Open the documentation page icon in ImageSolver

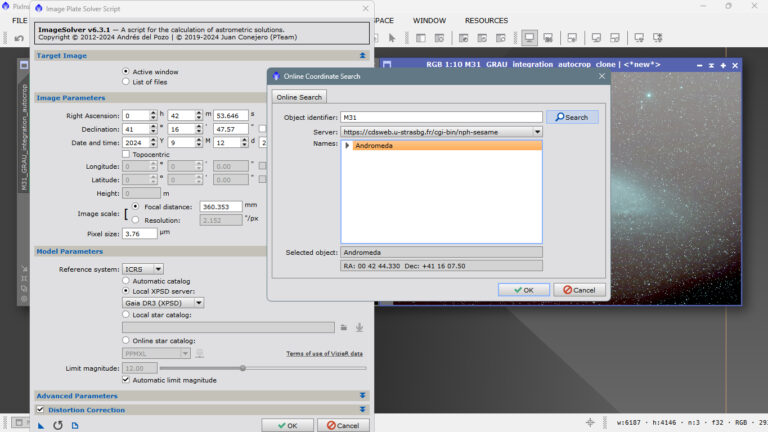coord(75,425)
